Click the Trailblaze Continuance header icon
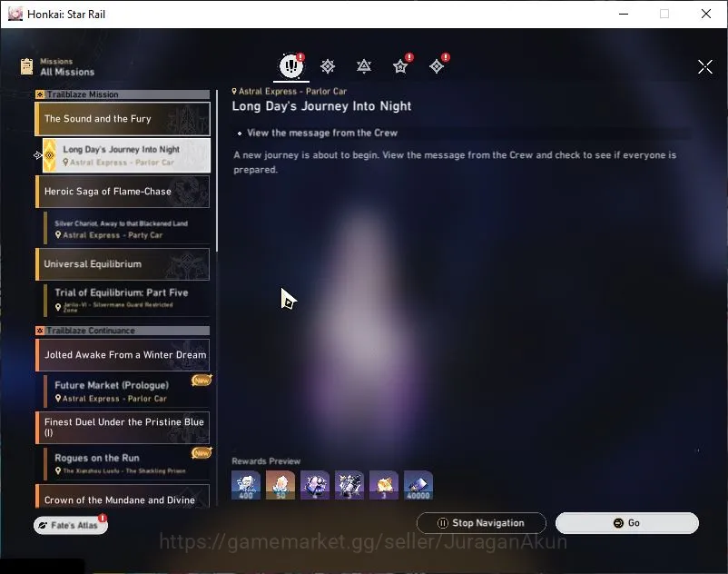Screen dimensions: 728x574 (40, 331)
